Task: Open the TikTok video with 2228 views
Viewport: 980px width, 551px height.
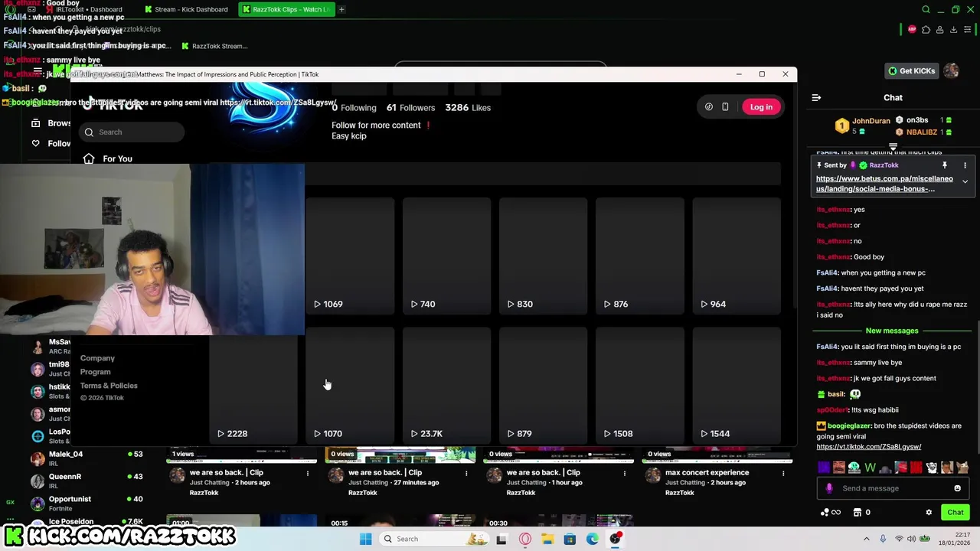Action: click(253, 386)
